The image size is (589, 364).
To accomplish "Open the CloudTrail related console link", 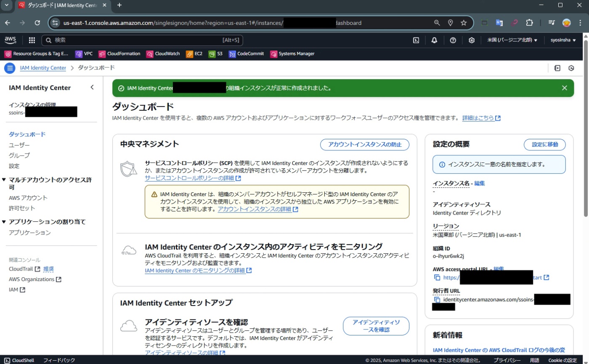I will click(x=24, y=269).
